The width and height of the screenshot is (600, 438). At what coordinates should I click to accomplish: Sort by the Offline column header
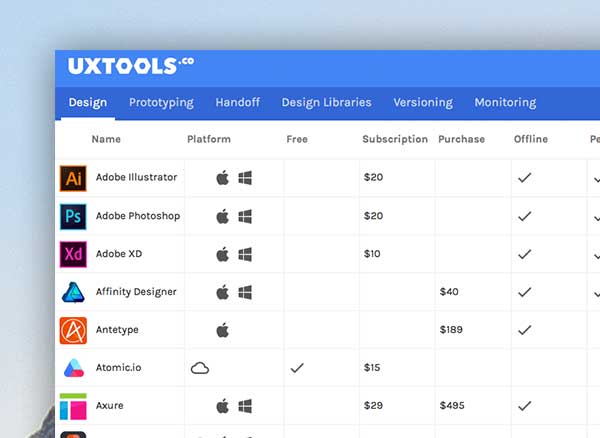[531, 139]
